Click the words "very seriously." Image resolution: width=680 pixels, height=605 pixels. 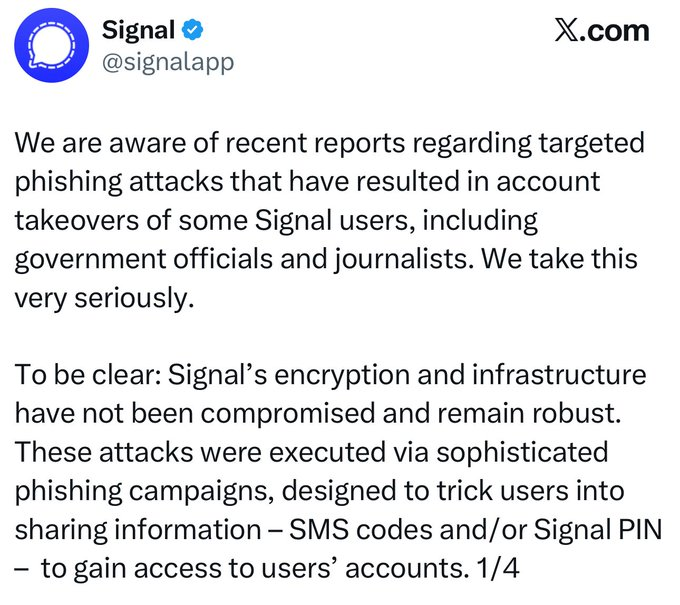pos(103,299)
